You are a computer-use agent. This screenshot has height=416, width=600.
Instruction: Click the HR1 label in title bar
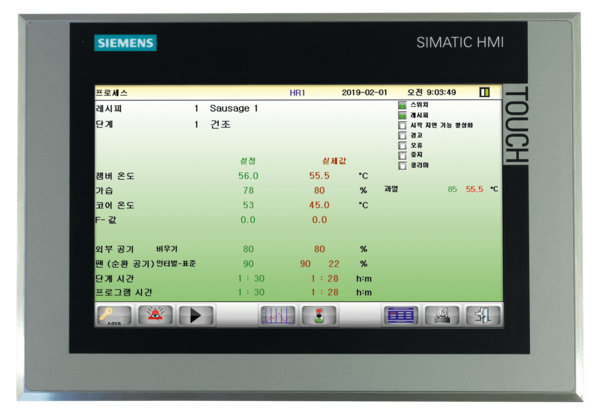(x=297, y=92)
